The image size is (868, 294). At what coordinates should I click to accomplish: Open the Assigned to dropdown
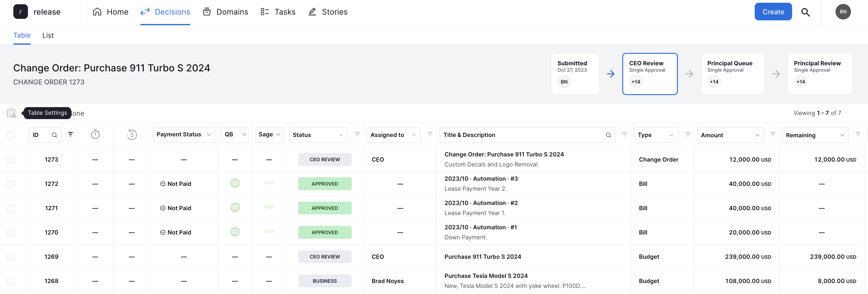coord(393,135)
